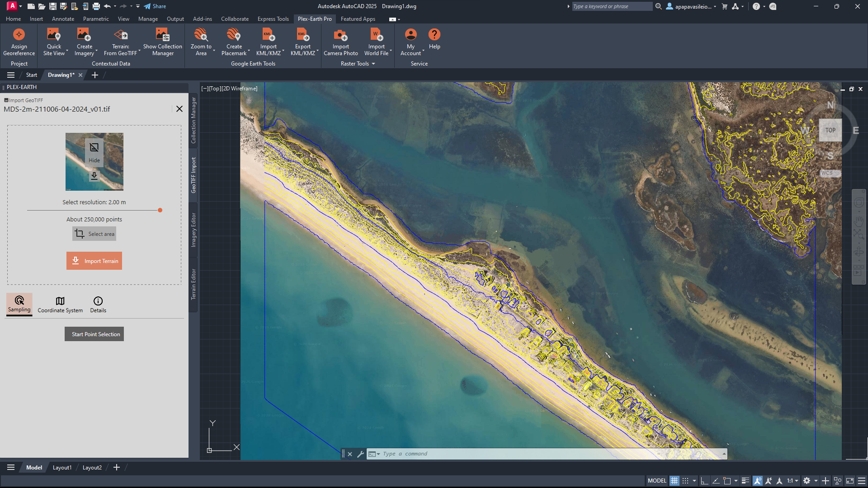Open the My Account icon

(410, 35)
